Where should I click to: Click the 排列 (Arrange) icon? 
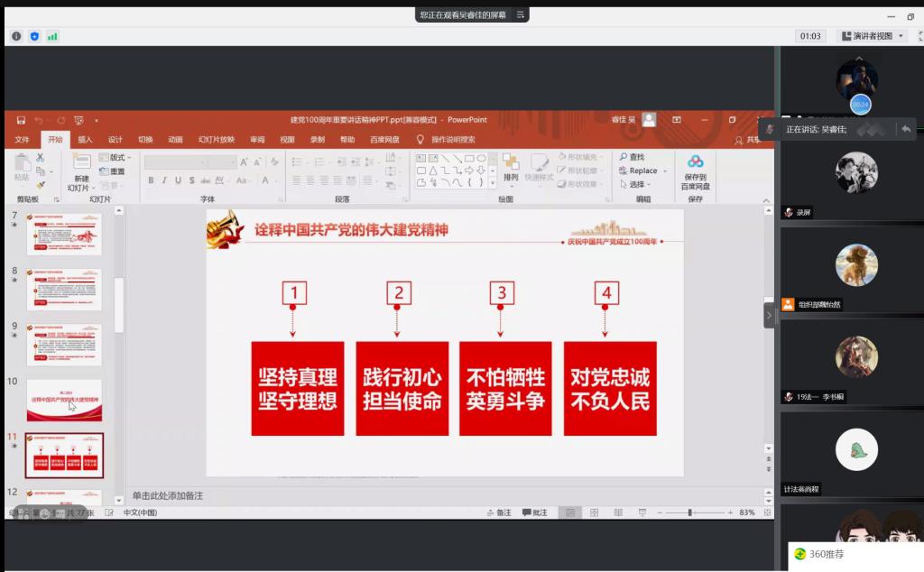pyautogui.click(x=511, y=162)
